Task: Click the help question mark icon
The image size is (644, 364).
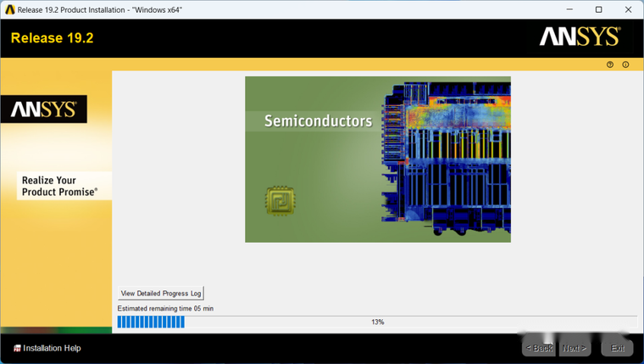Action: [x=610, y=64]
